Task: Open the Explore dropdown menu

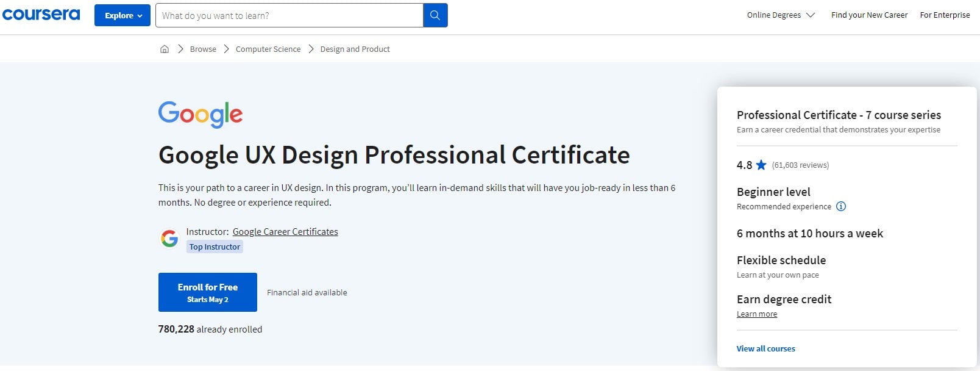Action: click(122, 15)
